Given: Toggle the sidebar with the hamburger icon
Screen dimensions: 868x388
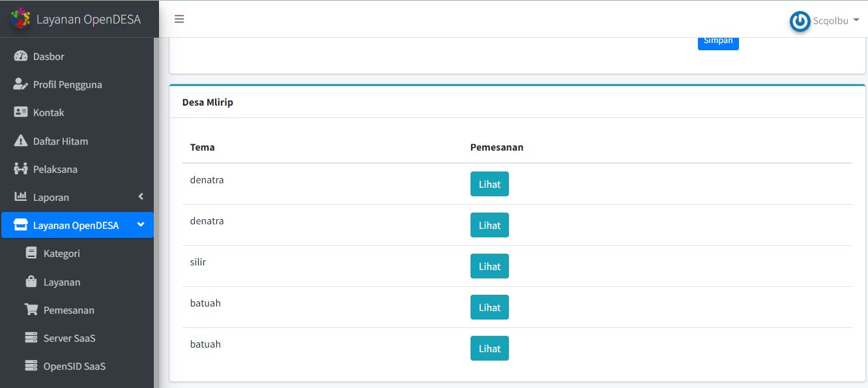Looking at the screenshot, I should tap(179, 19).
